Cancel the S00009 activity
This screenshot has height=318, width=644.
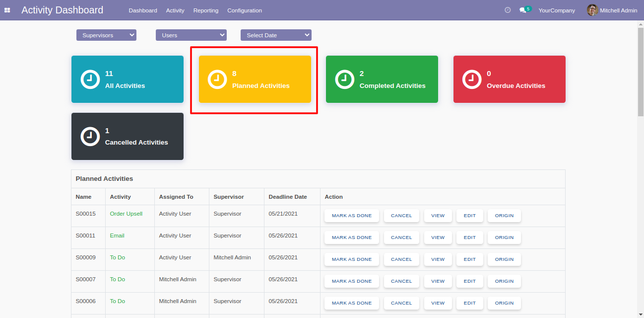coord(401,259)
